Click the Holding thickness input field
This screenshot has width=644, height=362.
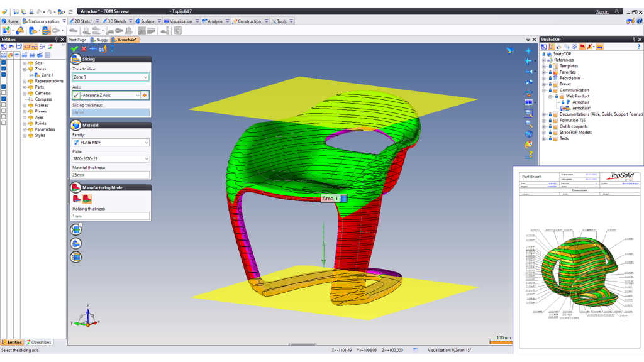111,216
